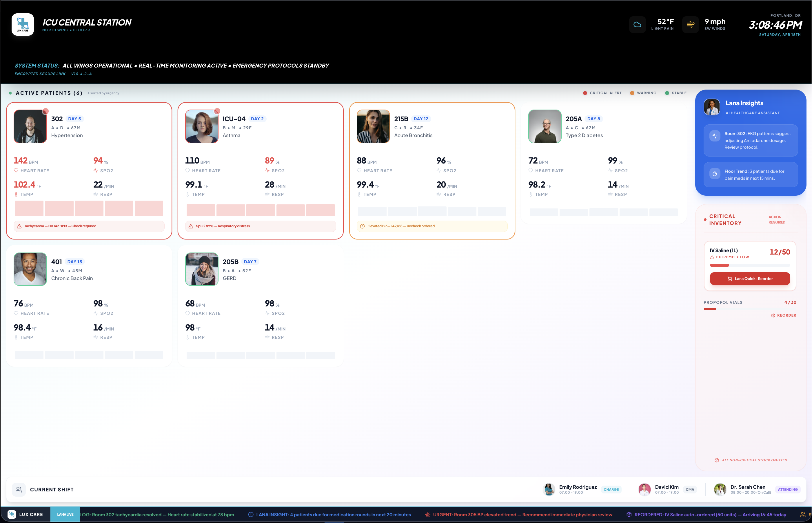Click the Hypertension diagnosis text

click(67, 135)
